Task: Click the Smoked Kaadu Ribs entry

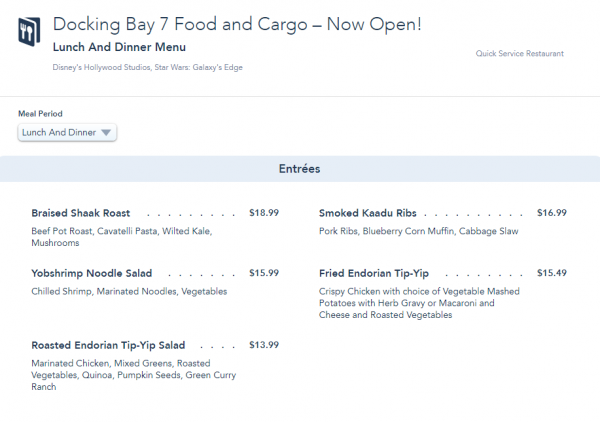Action: coord(367,213)
